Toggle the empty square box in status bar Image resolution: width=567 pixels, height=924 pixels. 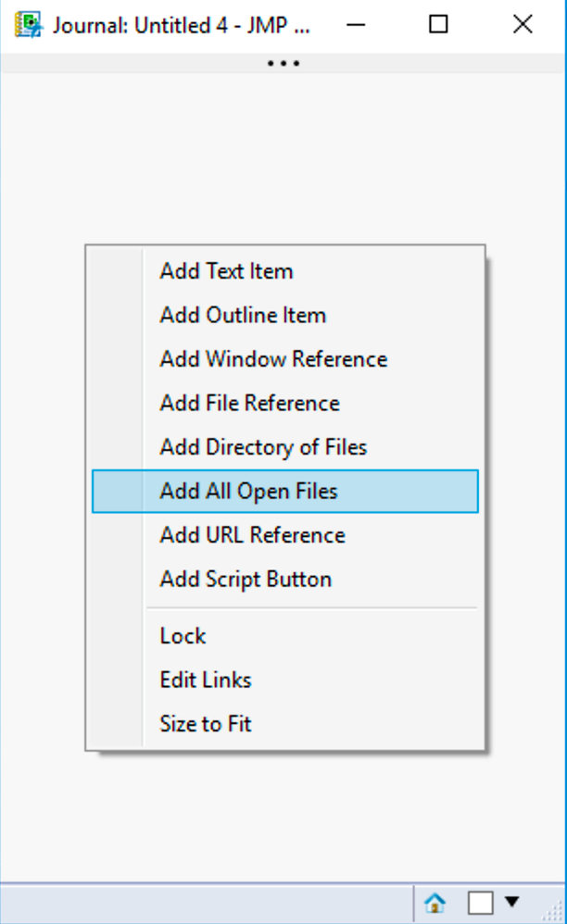coord(480,902)
